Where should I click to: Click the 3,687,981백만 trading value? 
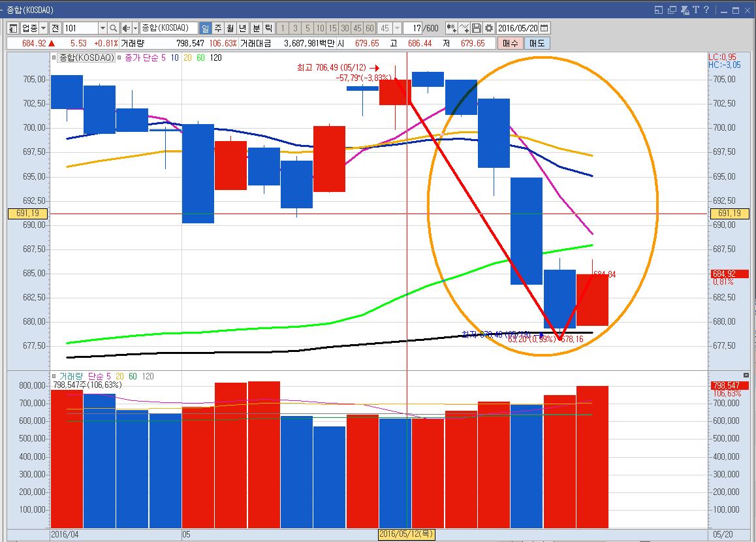pos(309,43)
